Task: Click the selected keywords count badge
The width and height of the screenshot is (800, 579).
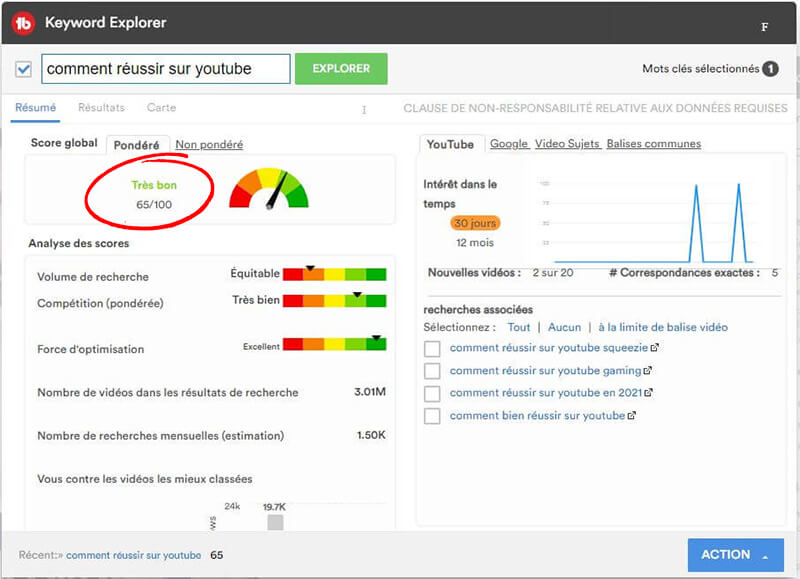Action: [x=770, y=69]
